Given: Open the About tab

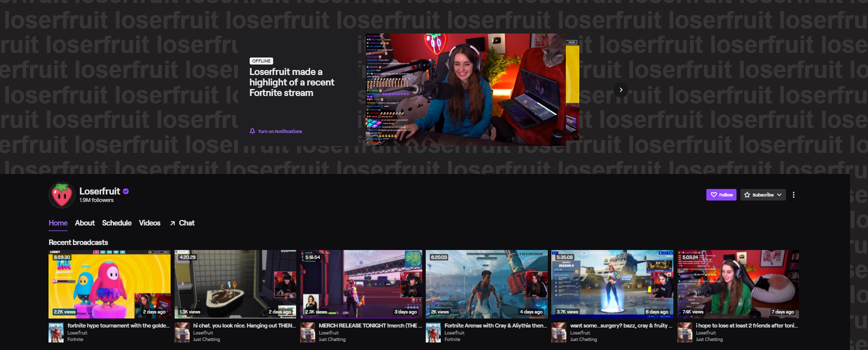Looking at the screenshot, I should tap(85, 223).
